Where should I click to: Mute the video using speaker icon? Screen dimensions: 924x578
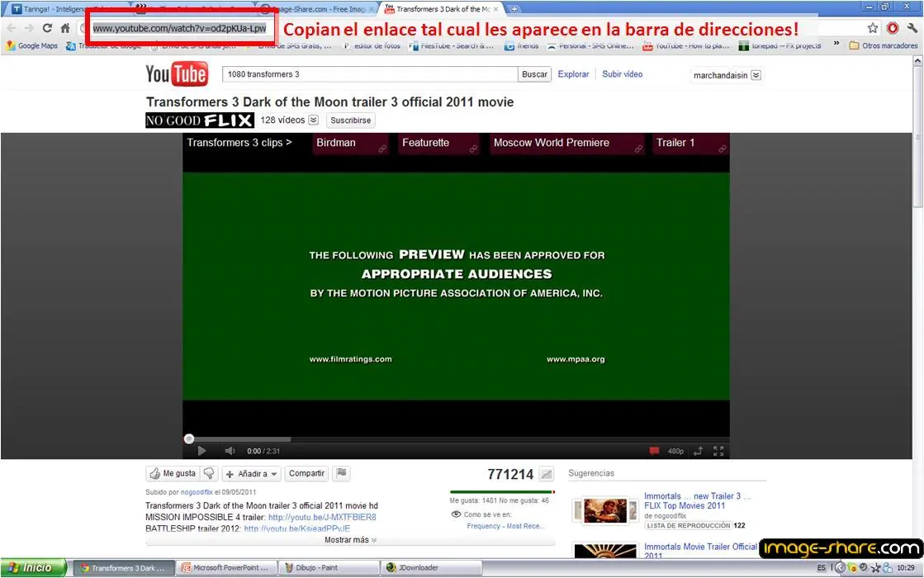(230, 451)
